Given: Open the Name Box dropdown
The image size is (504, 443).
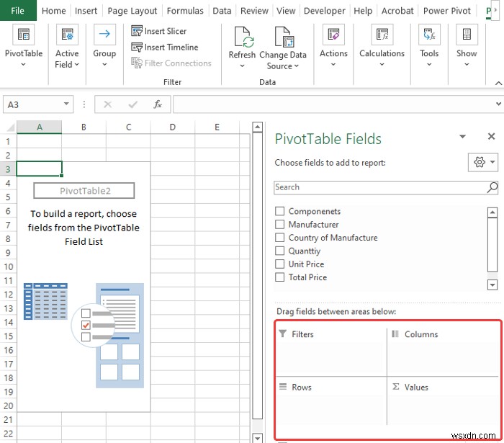Looking at the screenshot, I should [x=66, y=104].
